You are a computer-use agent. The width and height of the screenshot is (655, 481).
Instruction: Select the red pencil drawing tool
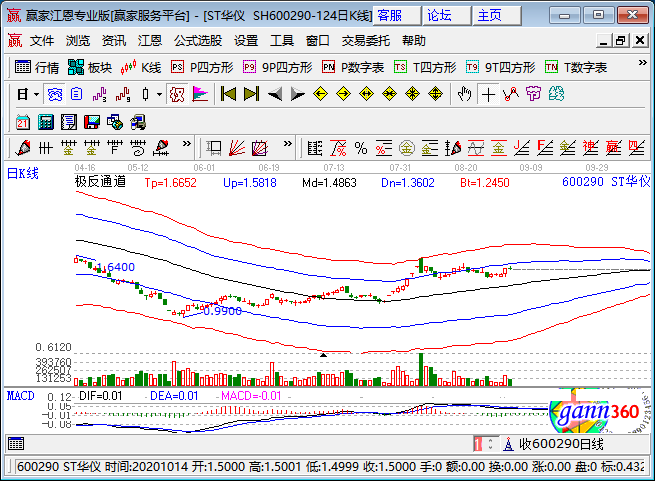[x=23, y=148]
